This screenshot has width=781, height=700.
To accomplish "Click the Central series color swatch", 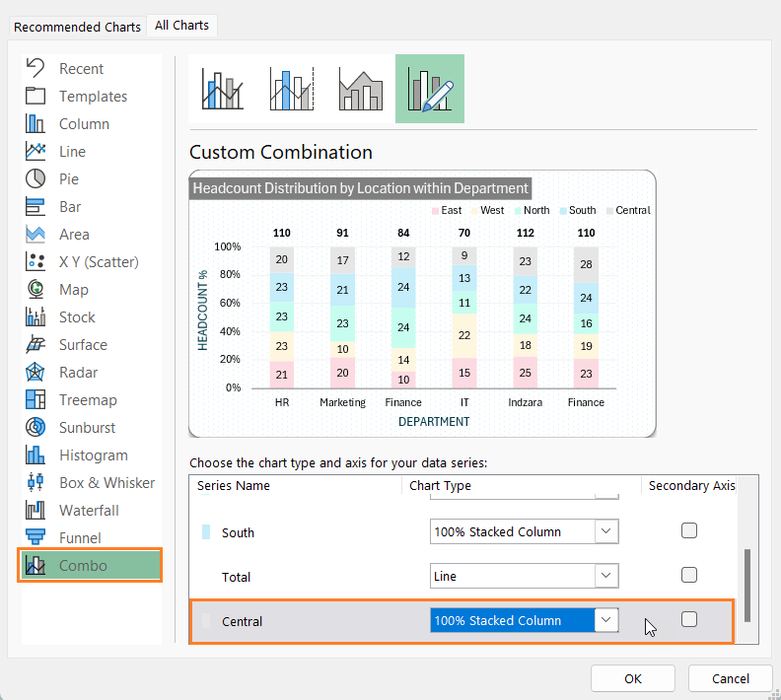I will (x=206, y=621).
